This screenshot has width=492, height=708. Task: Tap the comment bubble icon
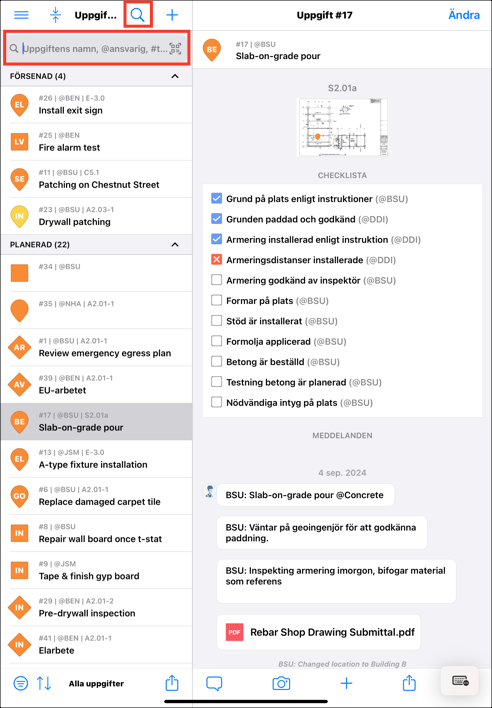click(214, 683)
